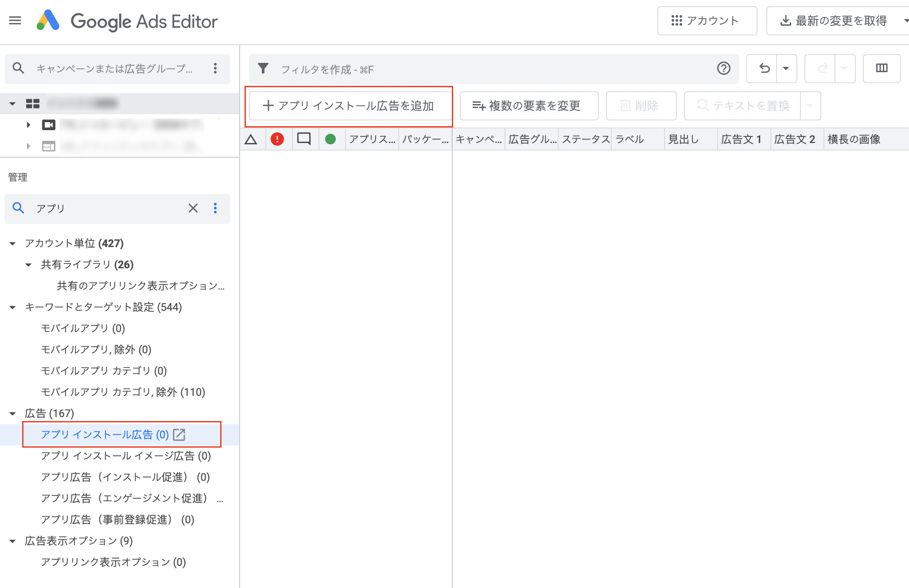909x588 pixels.
Task: Collapse the 広告 (167) tree section
Action: (12, 414)
